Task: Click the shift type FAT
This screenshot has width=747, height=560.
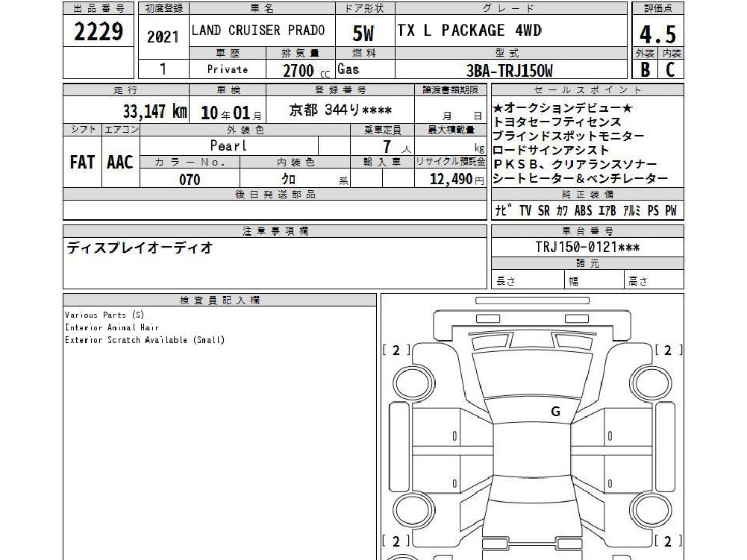Action: click(x=82, y=163)
